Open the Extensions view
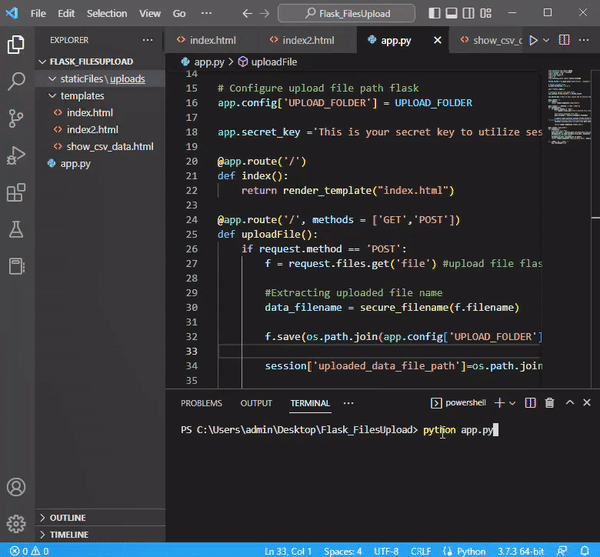Screen dimensions: 600x557 coord(16,192)
